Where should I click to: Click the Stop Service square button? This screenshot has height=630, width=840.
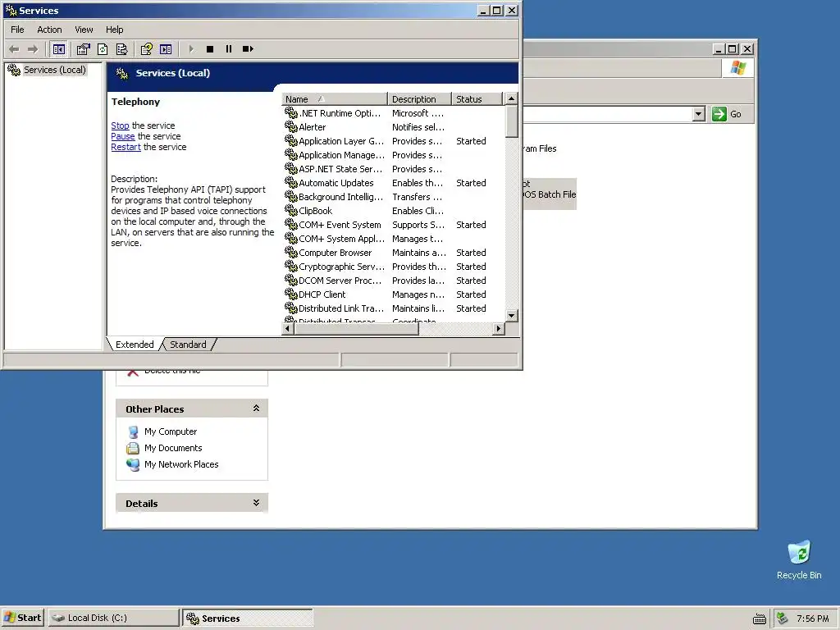tap(210, 49)
